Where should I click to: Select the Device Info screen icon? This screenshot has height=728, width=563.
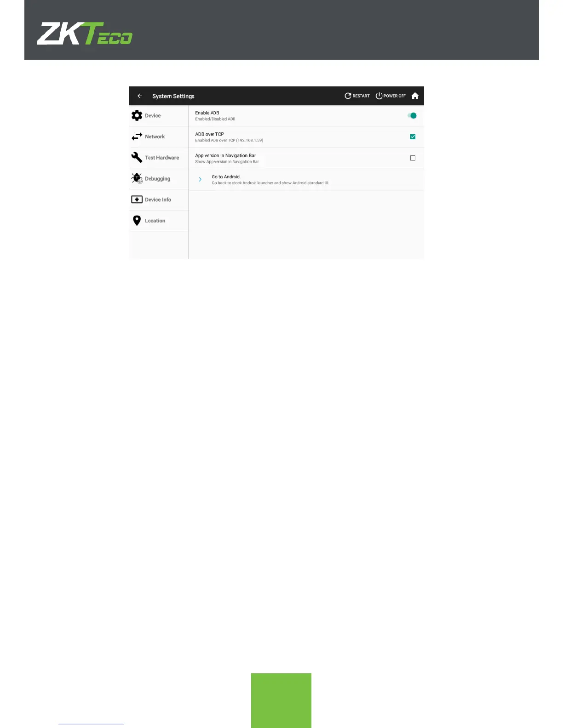point(137,199)
